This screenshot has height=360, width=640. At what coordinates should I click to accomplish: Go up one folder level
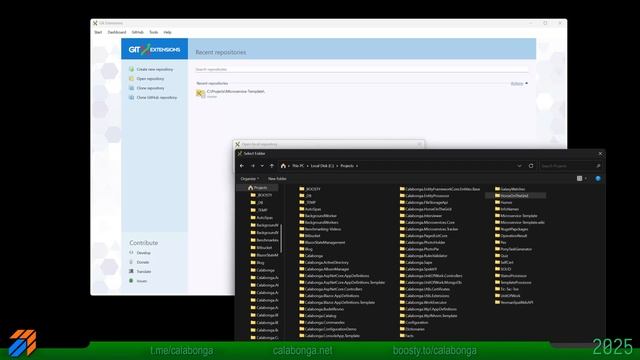(272, 166)
